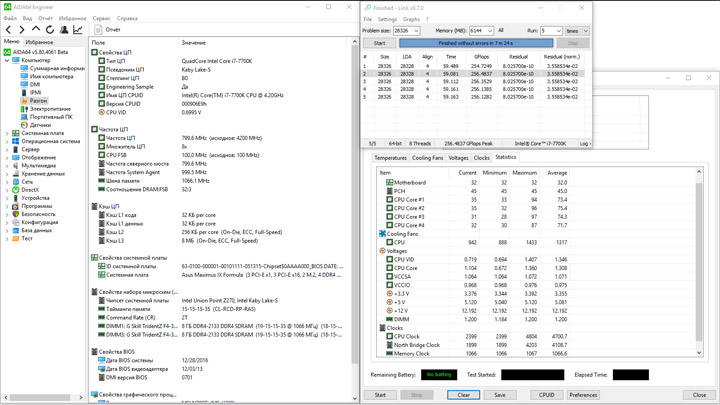Click the Refresh icon in AIDA64 toolbar

50,29
